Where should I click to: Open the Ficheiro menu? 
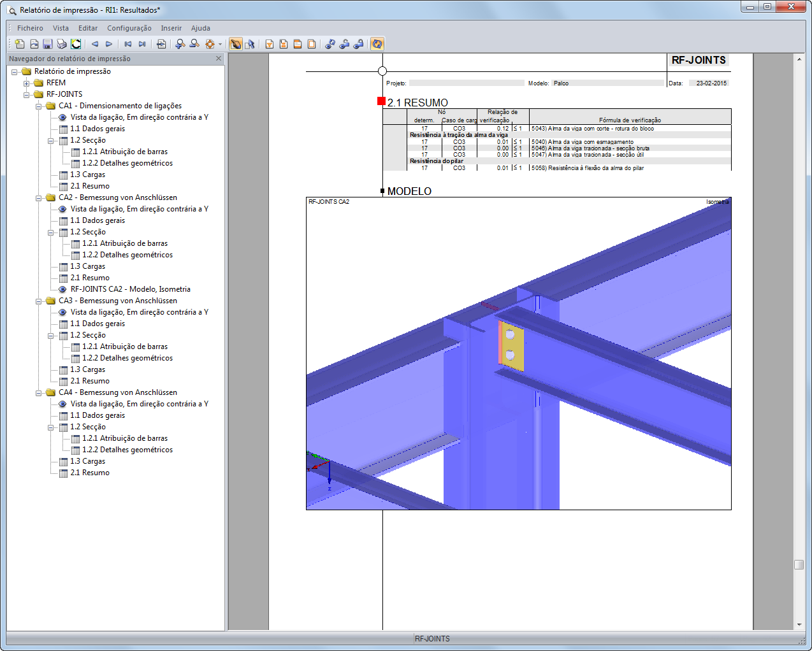point(30,28)
